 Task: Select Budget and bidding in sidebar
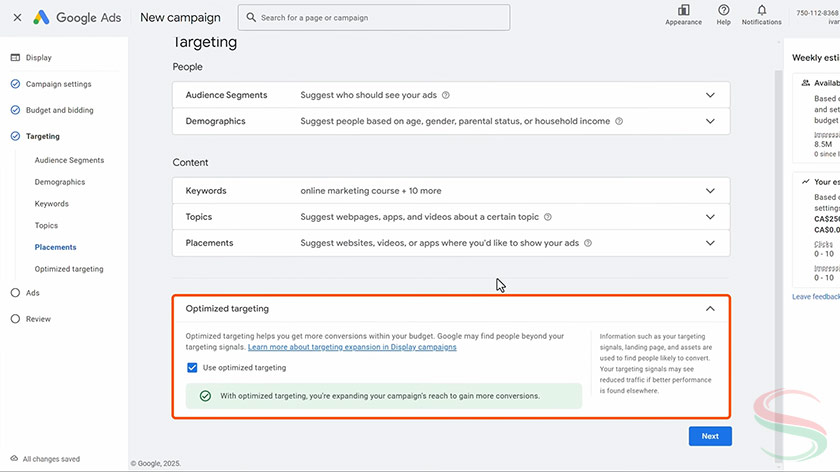(x=61, y=110)
